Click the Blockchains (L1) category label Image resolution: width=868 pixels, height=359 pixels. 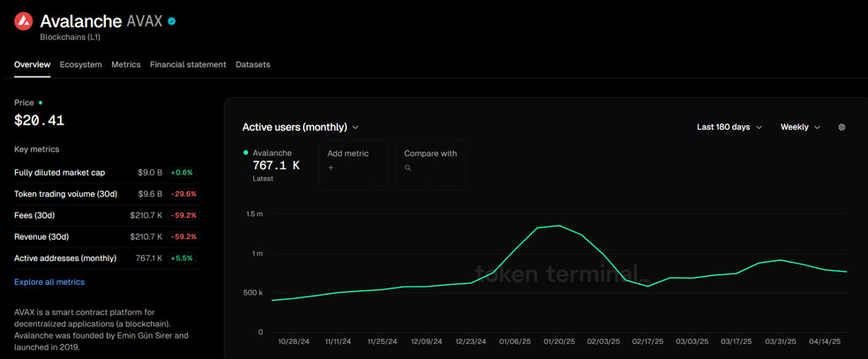pos(70,38)
